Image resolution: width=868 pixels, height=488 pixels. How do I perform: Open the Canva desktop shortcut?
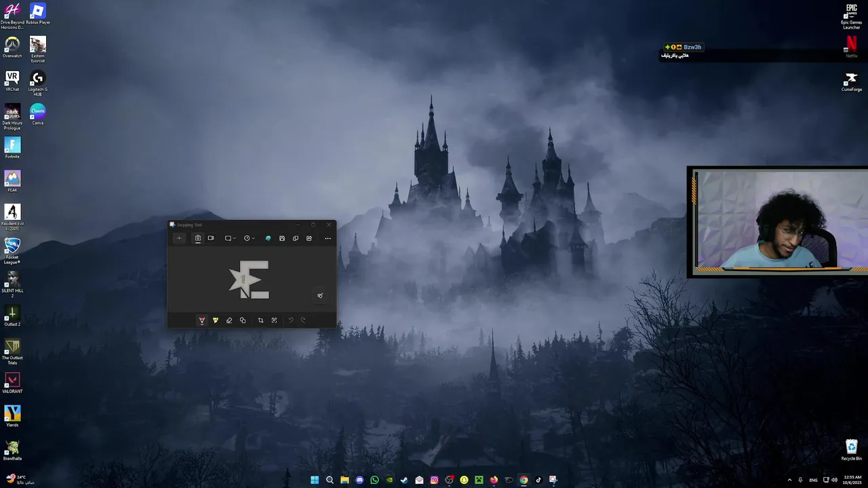click(x=38, y=115)
